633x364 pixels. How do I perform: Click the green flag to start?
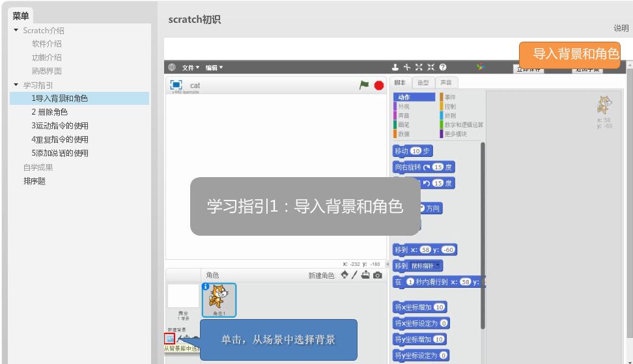click(x=364, y=85)
